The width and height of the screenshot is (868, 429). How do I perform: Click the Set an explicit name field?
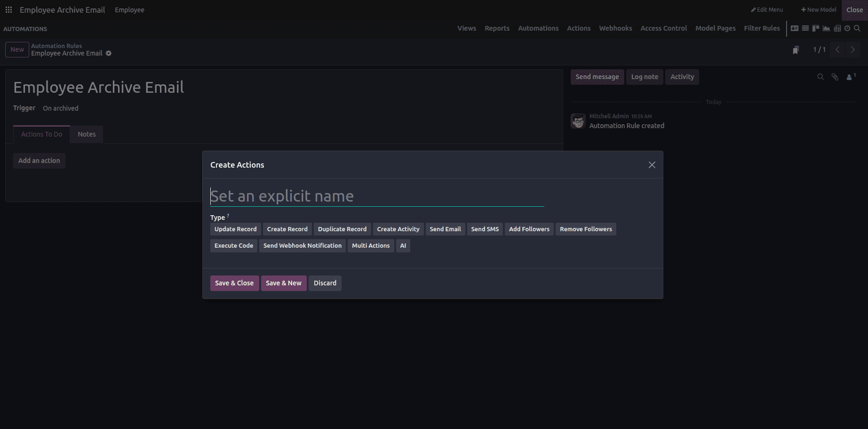(376, 196)
